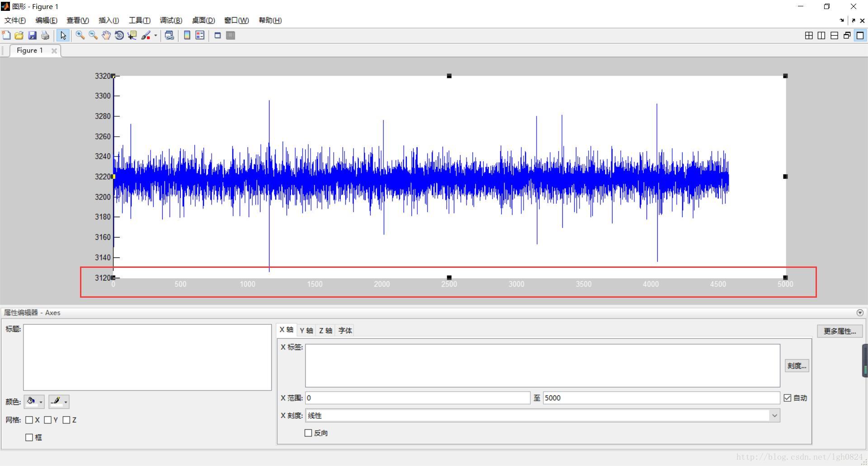Viewport: 868px width, 466px height.
Task: Print the figure with the printer icon
Action: pos(45,35)
